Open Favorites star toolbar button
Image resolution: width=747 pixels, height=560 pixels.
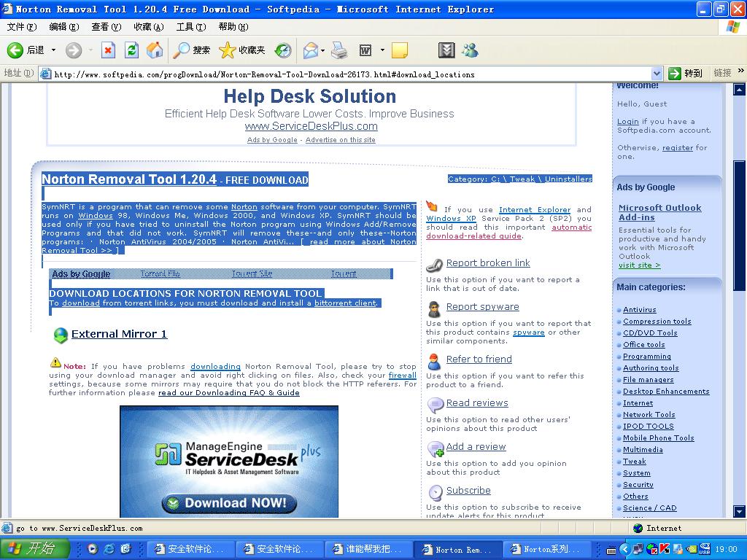242,50
